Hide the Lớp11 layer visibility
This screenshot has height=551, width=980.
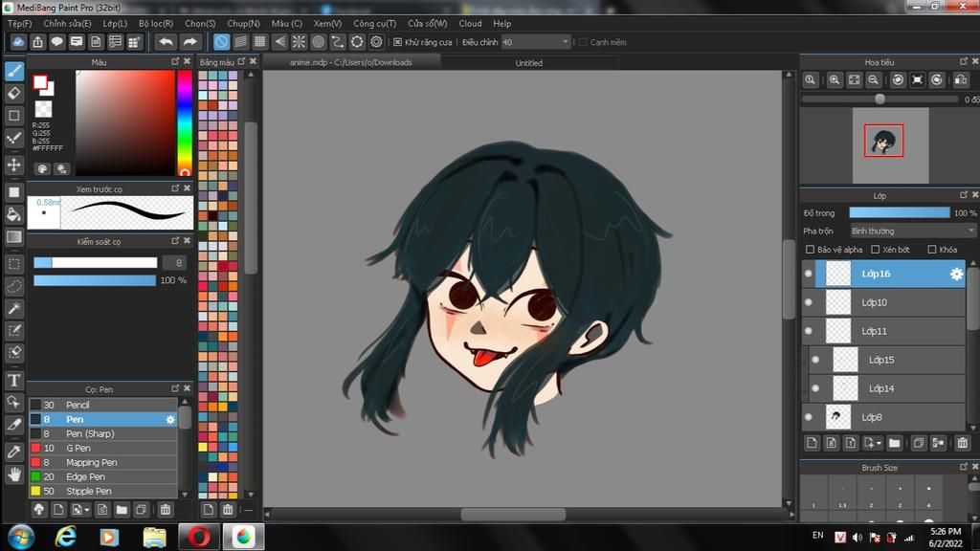tap(809, 331)
